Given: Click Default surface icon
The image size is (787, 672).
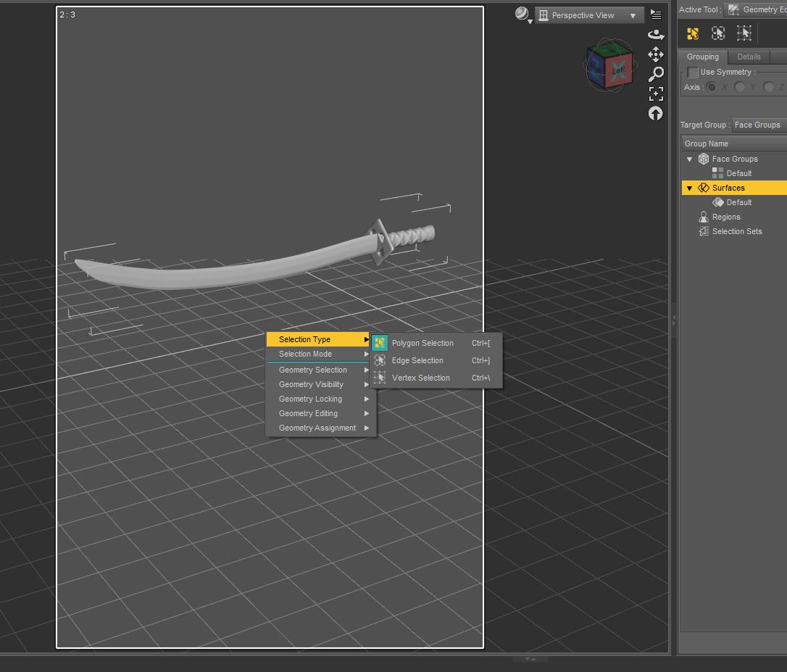Looking at the screenshot, I should (717, 202).
